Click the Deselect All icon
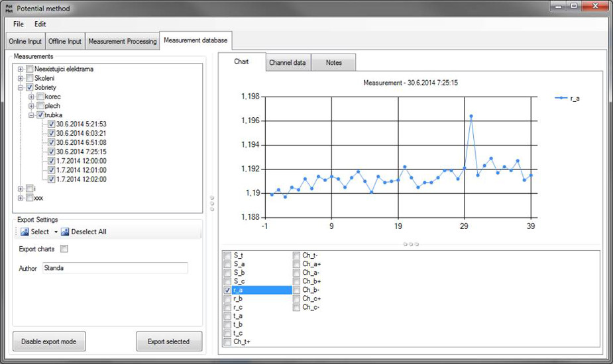 pyautogui.click(x=65, y=232)
